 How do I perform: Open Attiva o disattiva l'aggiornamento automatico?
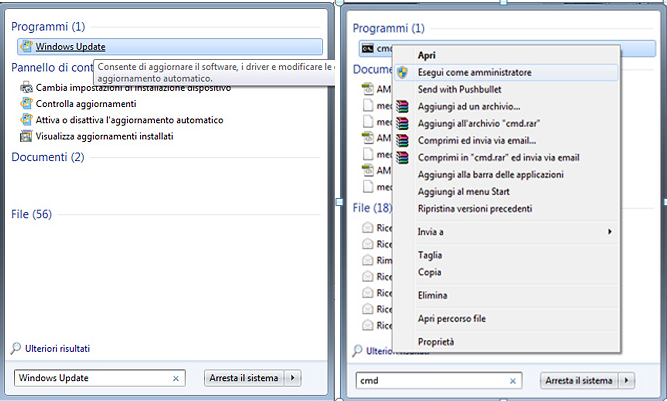click(x=129, y=120)
